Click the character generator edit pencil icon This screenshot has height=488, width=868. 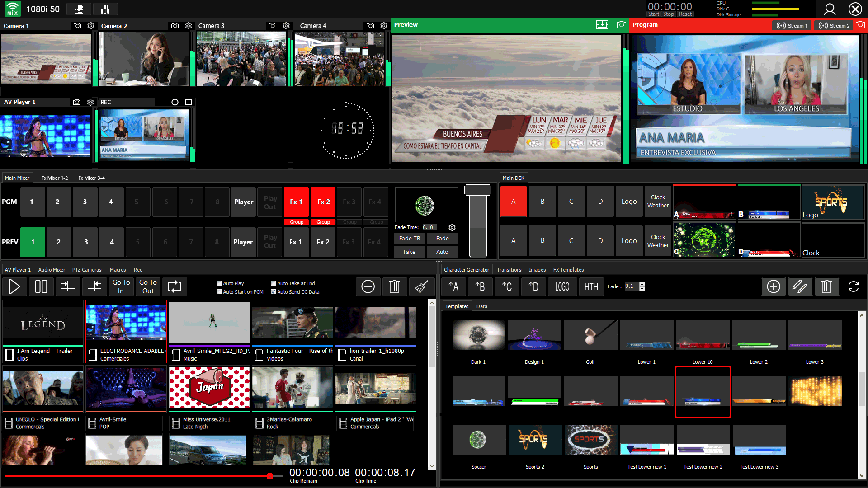click(799, 286)
